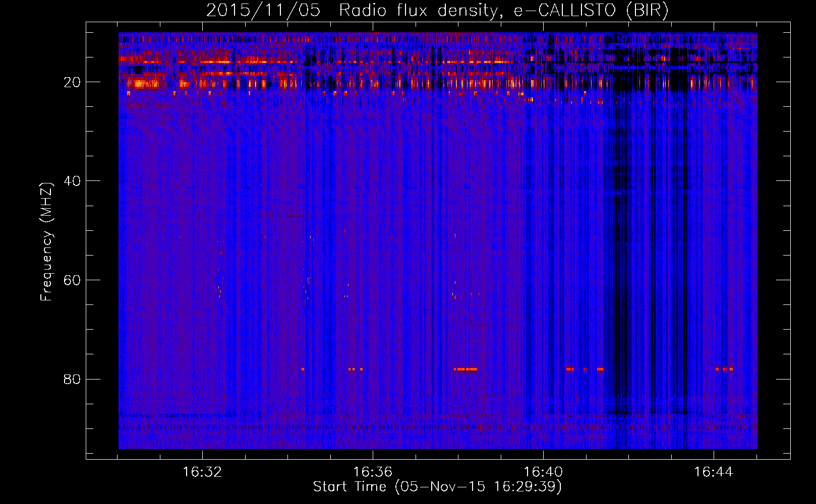Click the 16:40 time tick label
Viewport: 816px width, 504px height.
543,472
